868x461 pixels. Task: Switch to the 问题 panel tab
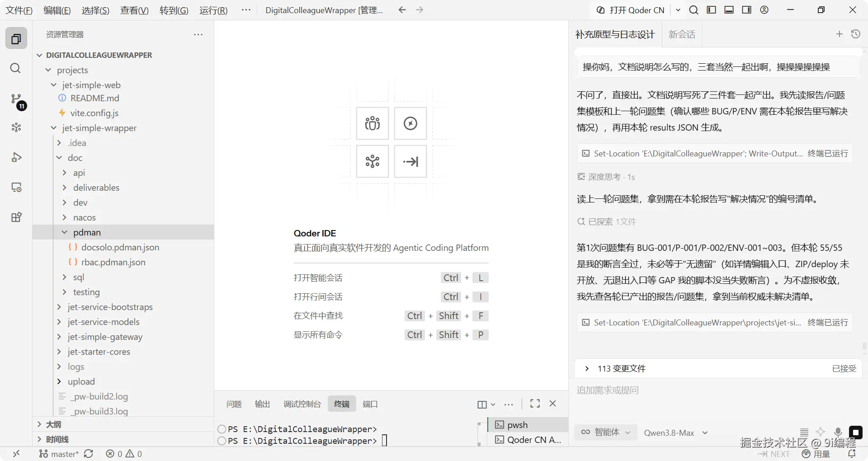234,404
